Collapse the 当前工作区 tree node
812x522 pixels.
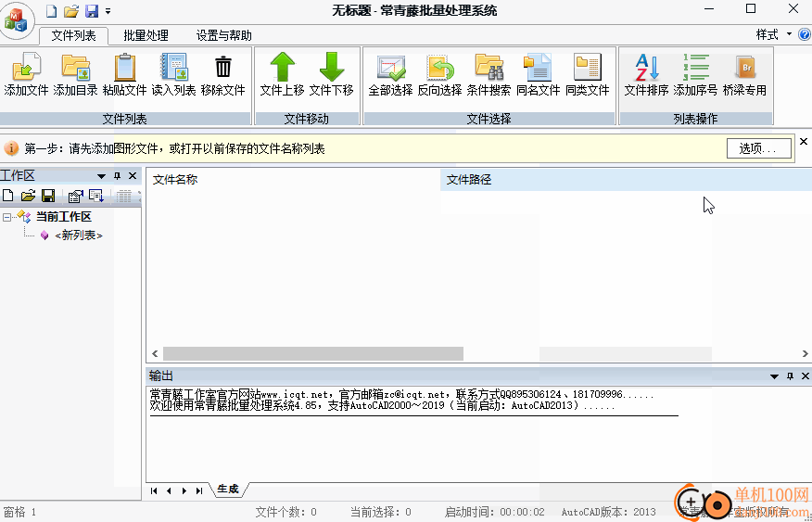(6, 218)
